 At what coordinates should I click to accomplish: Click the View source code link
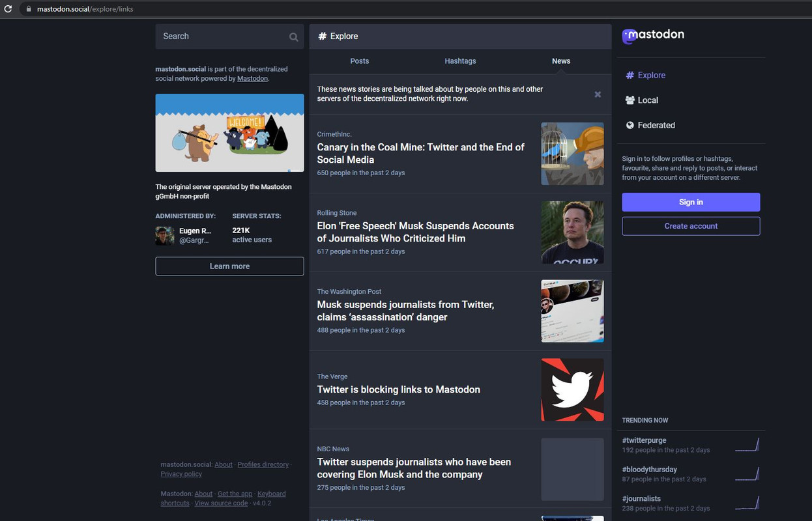point(221,503)
